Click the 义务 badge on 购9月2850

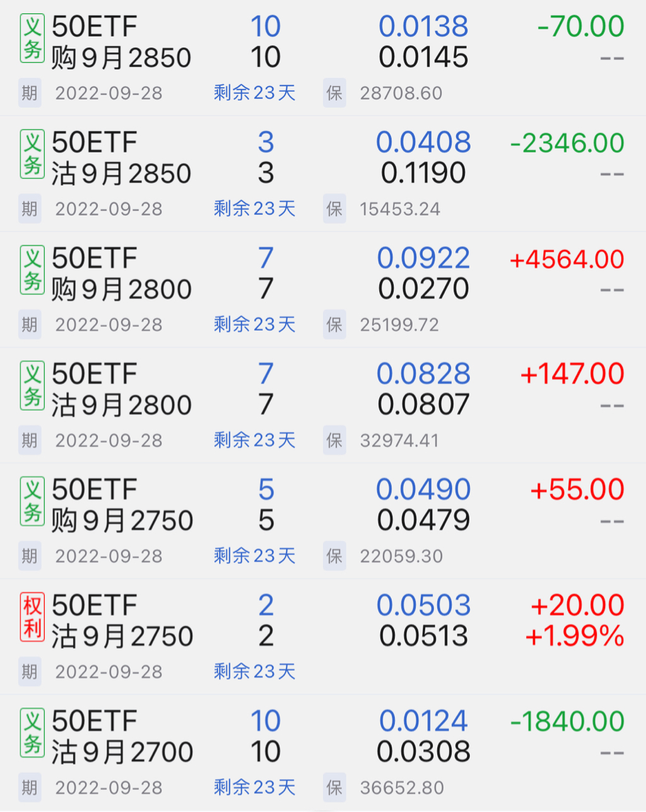[32, 38]
